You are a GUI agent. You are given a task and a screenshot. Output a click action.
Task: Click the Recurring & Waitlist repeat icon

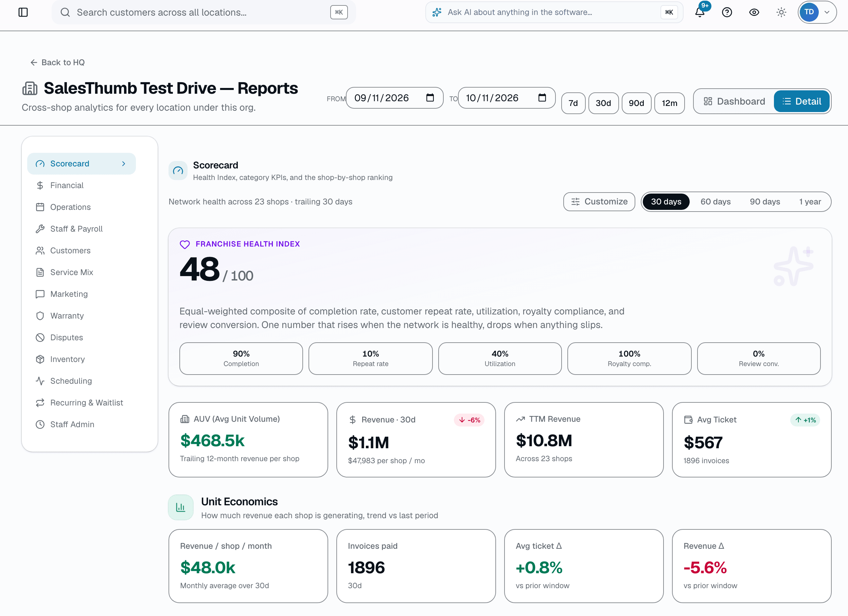(x=40, y=402)
